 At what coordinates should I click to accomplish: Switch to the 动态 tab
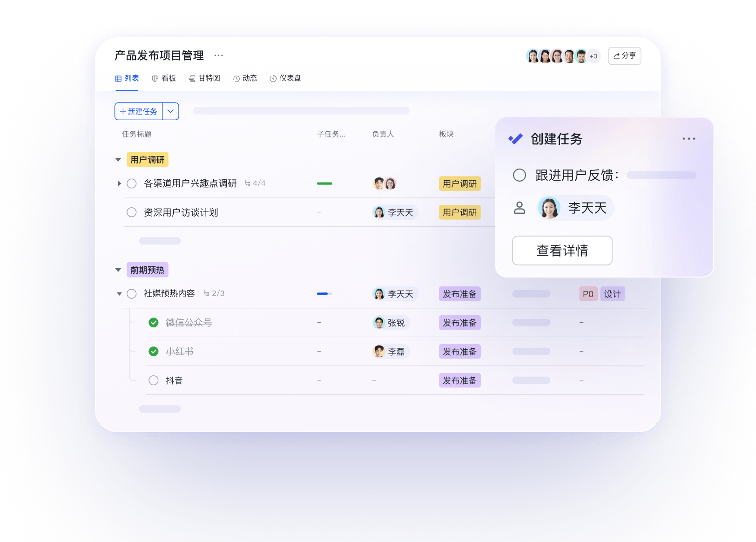coord(245,78)
